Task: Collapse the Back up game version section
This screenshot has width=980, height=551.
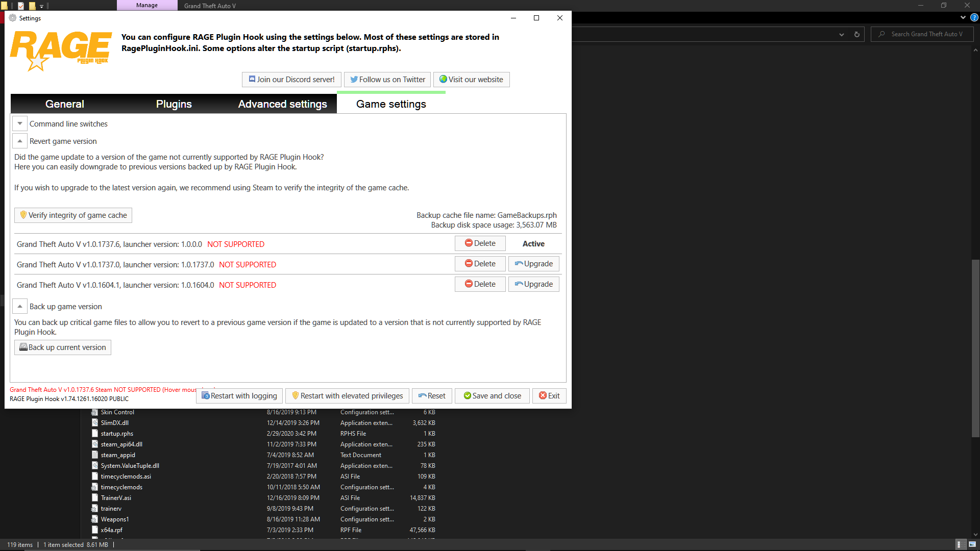Action: tap(20, 307)
